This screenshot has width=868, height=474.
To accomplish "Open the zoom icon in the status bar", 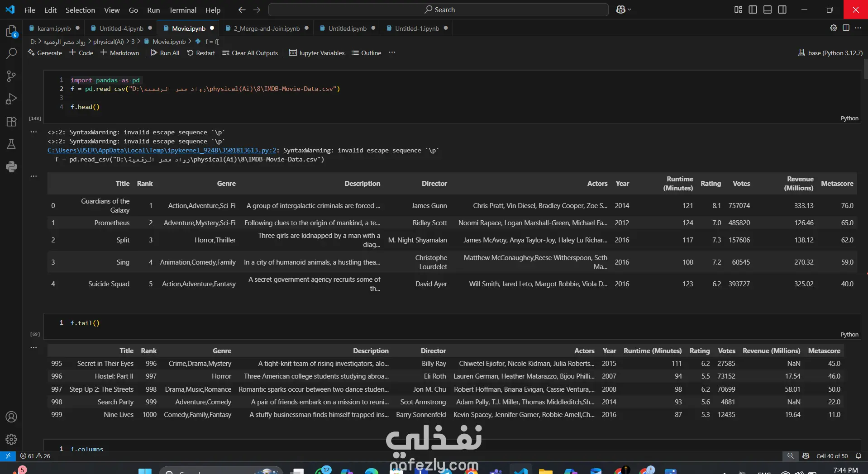I will (x=790, y=456).
